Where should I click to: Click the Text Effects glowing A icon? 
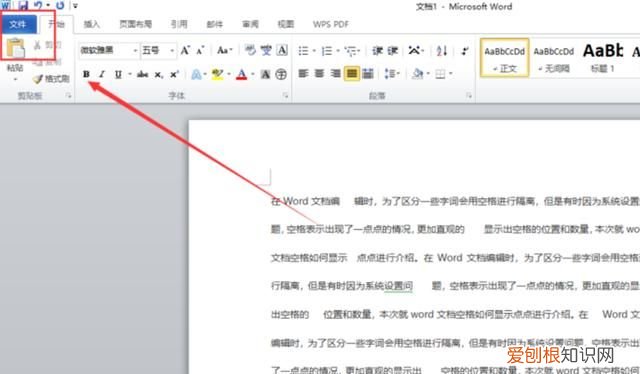coord(196,74)
